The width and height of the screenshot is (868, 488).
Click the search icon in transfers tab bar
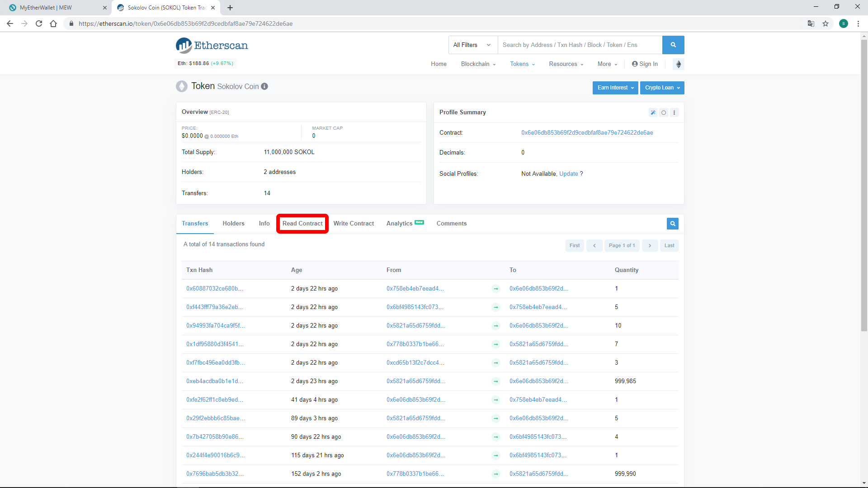click(673, 224)
